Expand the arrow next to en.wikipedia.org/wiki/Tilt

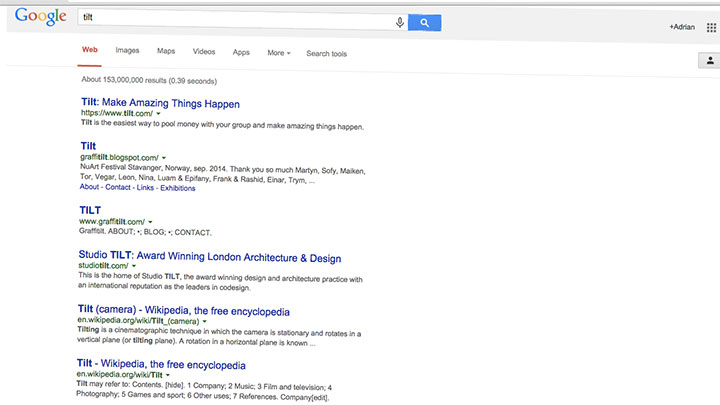[168, 375]
